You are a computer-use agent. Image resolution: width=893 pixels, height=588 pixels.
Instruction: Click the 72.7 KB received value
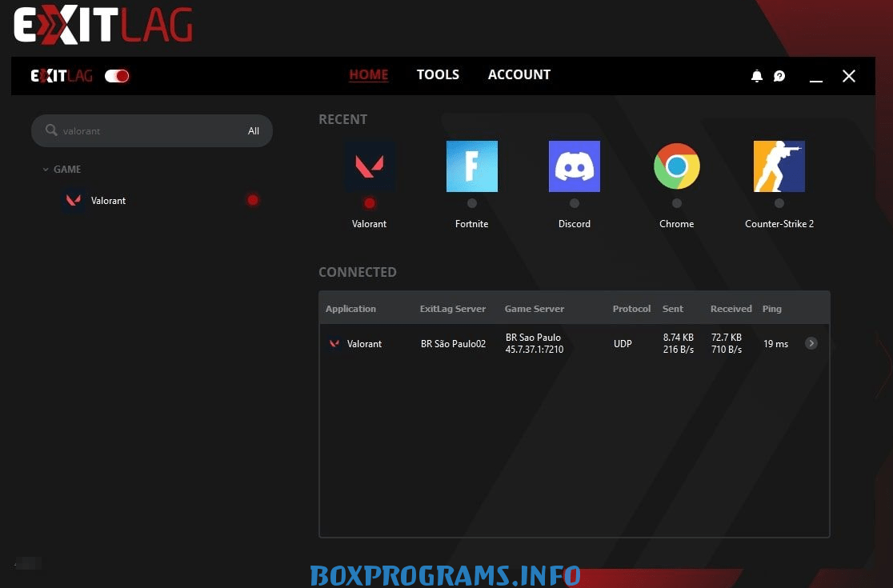(x=726, y=338)
